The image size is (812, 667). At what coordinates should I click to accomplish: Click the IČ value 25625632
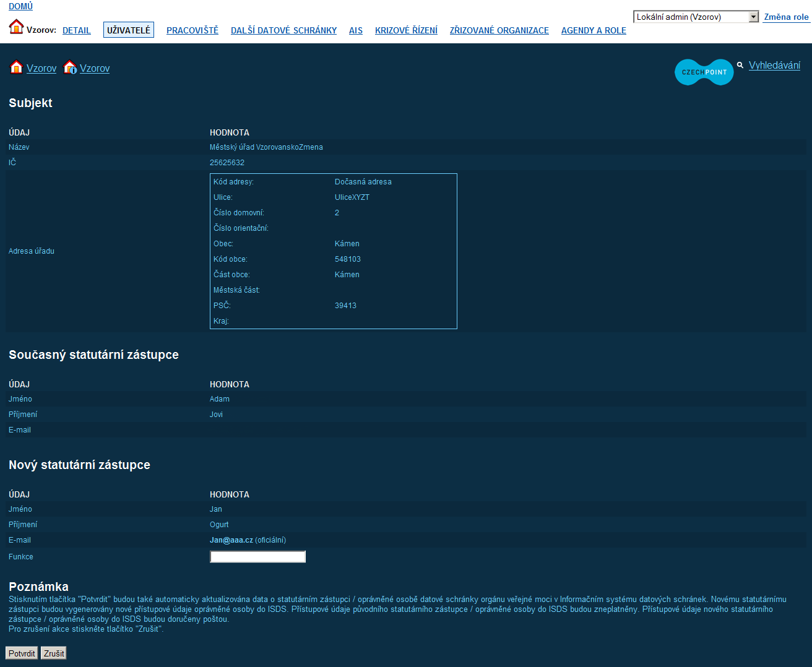(x=227, y=163)
